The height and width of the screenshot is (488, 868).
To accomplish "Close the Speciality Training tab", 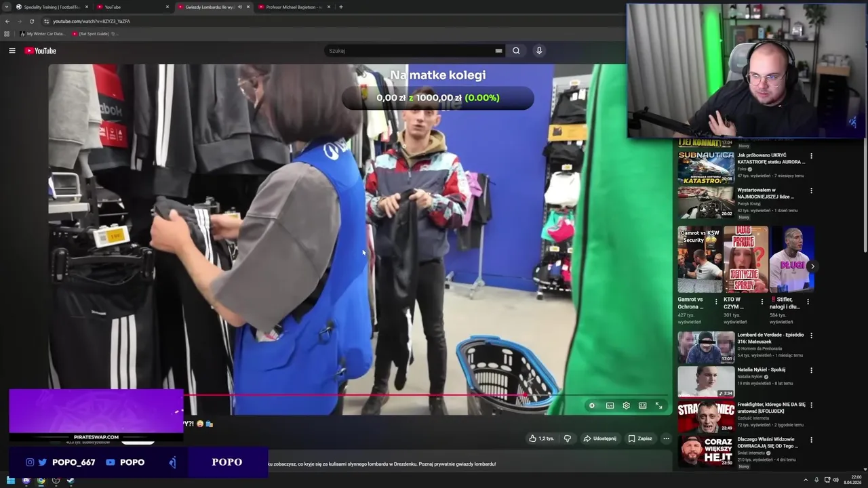I will (87, 7).
